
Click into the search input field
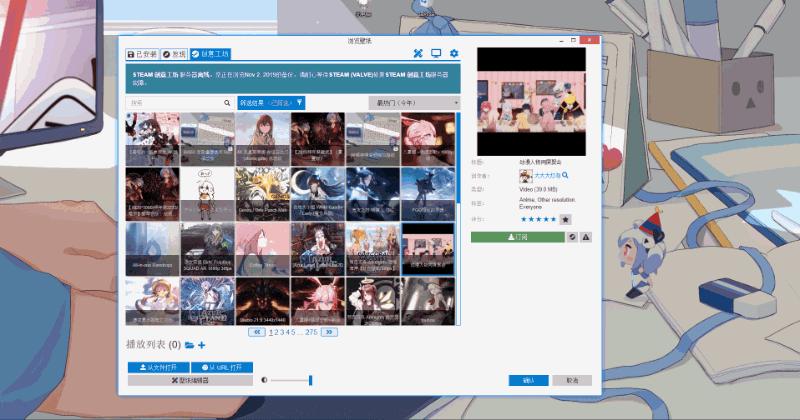pyautogui.click(x=174, y=103)
